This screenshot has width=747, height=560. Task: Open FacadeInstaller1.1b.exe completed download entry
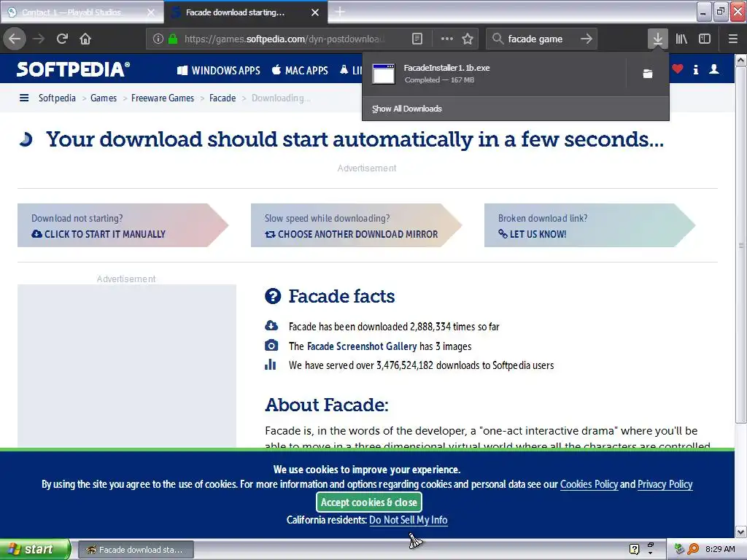[494, 74]
